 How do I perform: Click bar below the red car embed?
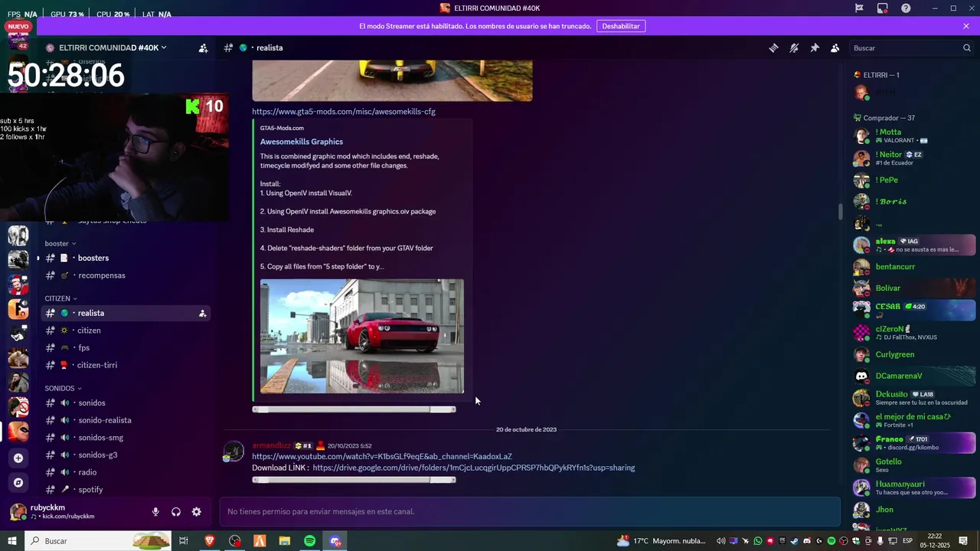[x=354, y=409]
